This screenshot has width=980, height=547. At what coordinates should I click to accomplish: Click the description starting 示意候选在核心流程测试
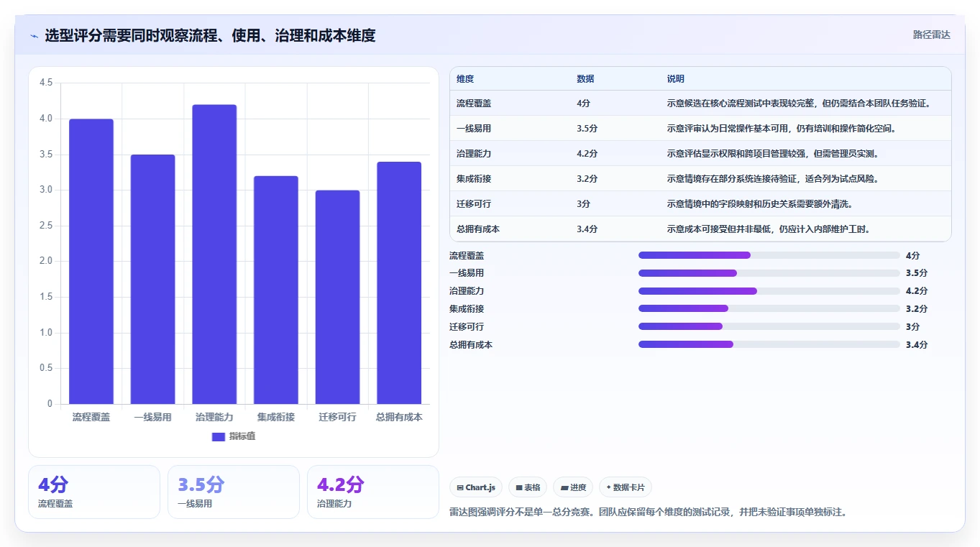(800, 104)
